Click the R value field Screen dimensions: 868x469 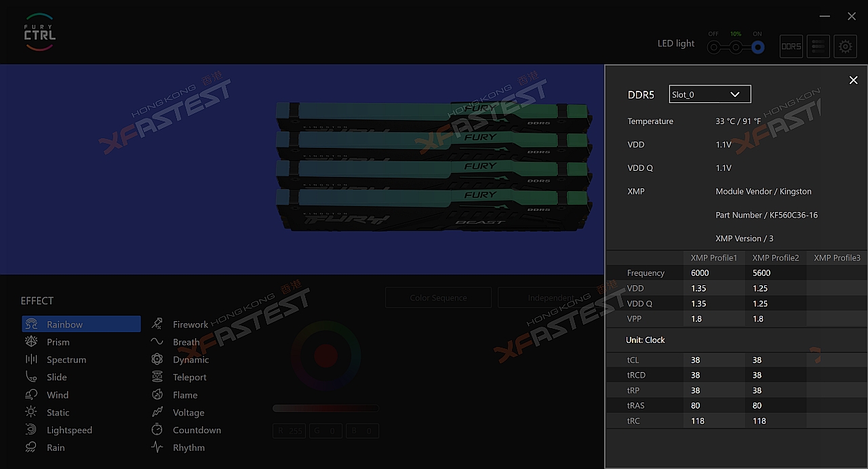tap(290, 430)
